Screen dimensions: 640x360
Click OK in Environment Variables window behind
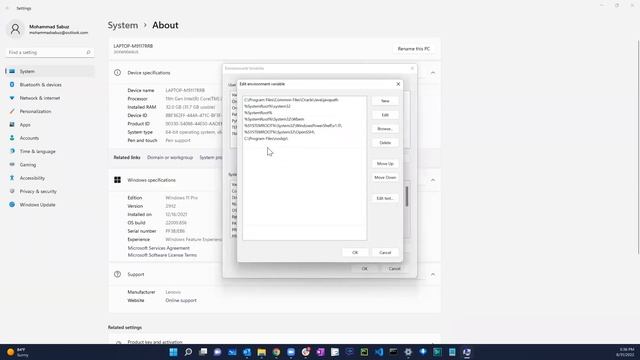pyautogui.click(x=364, y=269)
